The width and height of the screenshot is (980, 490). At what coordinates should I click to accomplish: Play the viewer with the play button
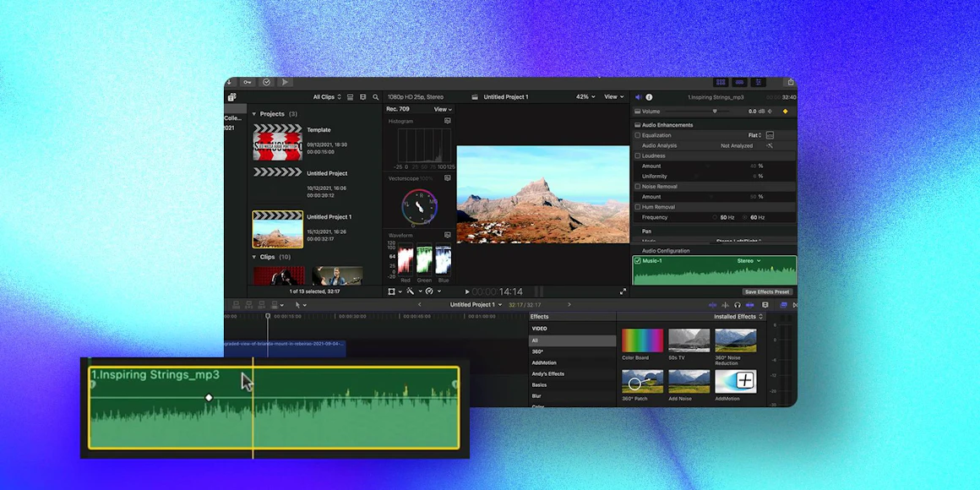(x=467, y=291)
